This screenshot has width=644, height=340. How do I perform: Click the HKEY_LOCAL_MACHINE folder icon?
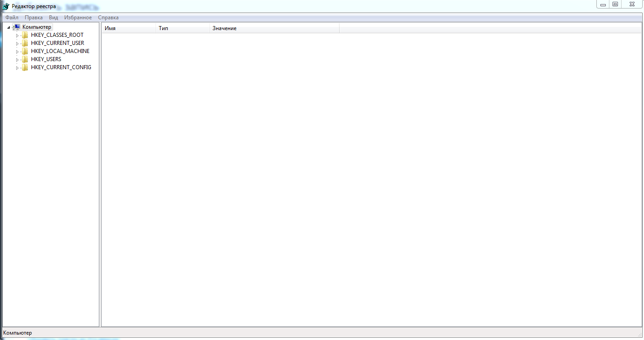(x=25, y=51)
